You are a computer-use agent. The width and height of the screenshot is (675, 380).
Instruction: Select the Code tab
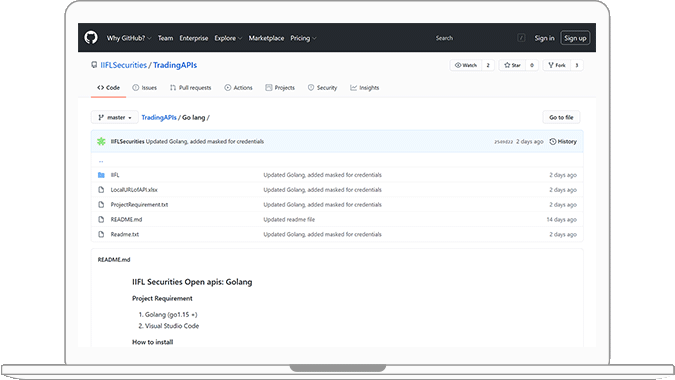[x=108, y=87]
